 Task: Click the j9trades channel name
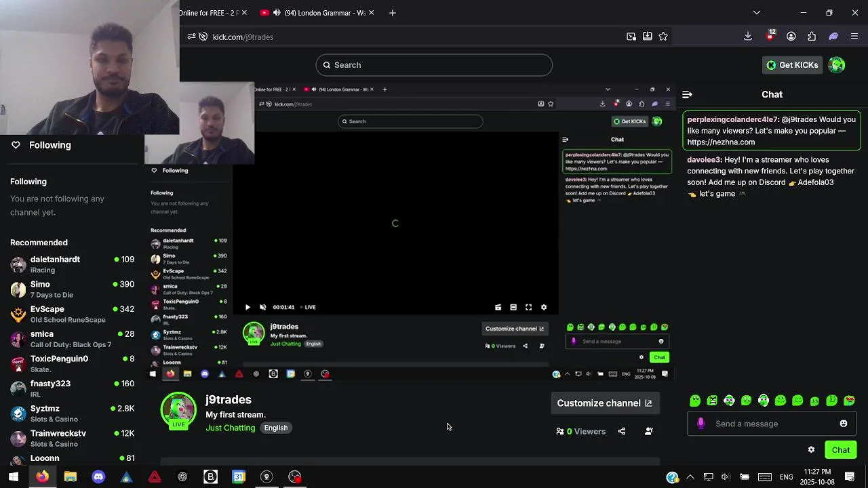[229, 400]
